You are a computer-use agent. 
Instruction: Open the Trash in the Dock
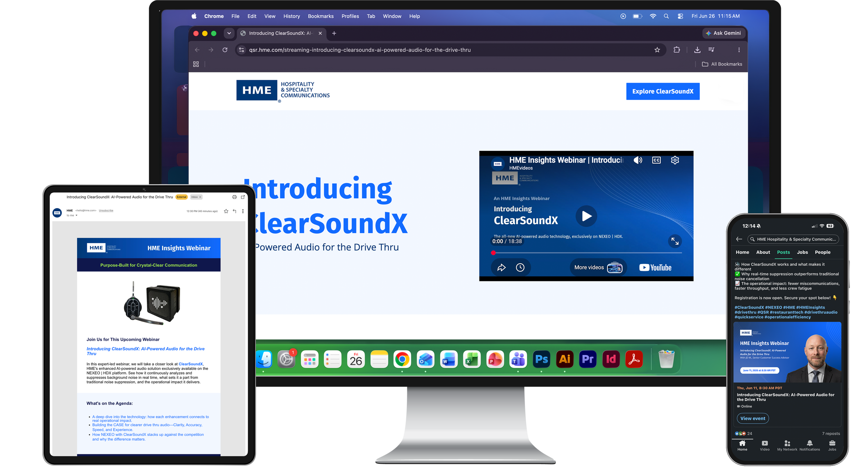tap(666, 359)
